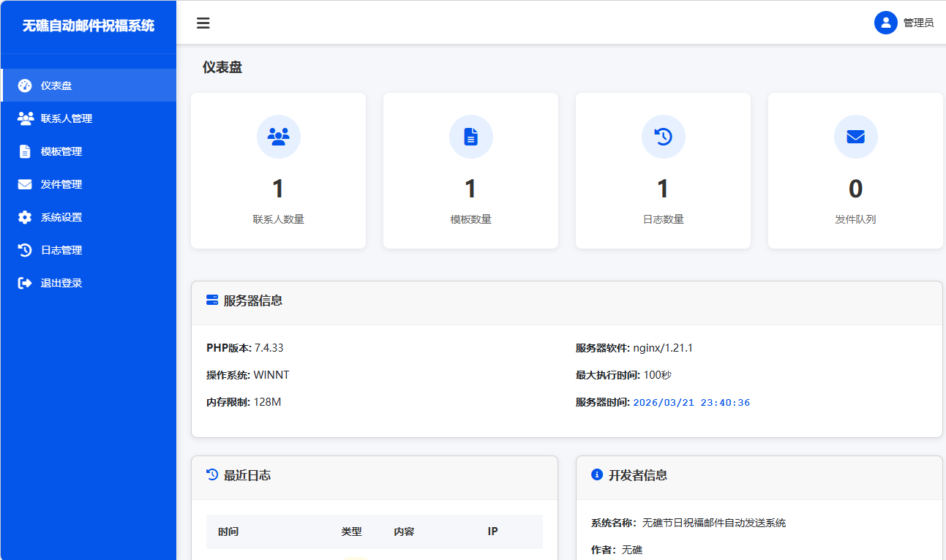Open 联系人管理 from the sidebar menu
Screen dimensions: 946x560
tap(67, 118)
